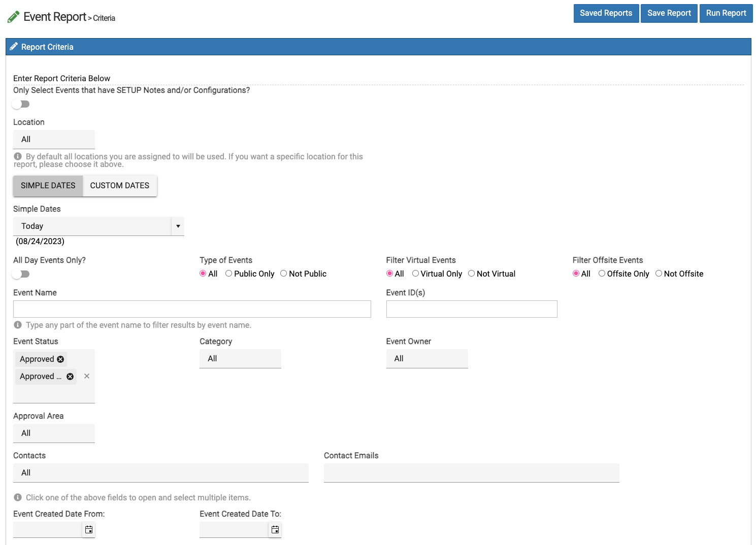Screen dimensions: 756x545
Task: Expand the Category dropdown
Action: [x=240, y=359]
